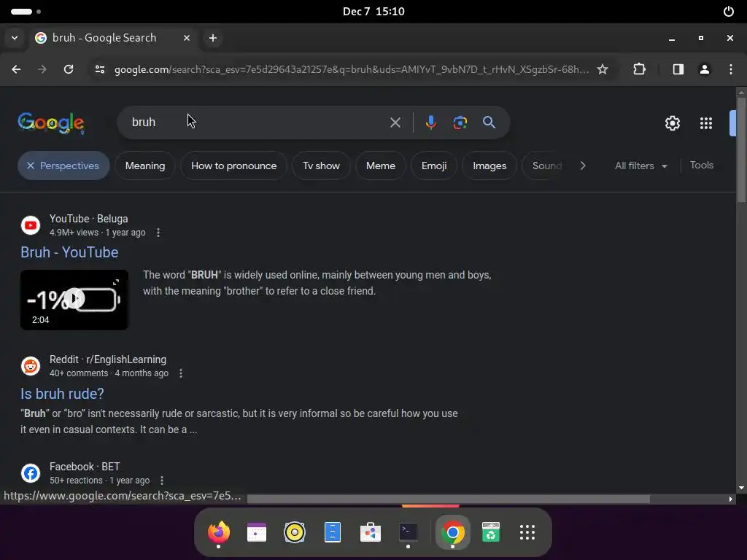Click the Reddit r/EnglishLearning source text
This screenshot has height=560, width=747.
point(108,359)
